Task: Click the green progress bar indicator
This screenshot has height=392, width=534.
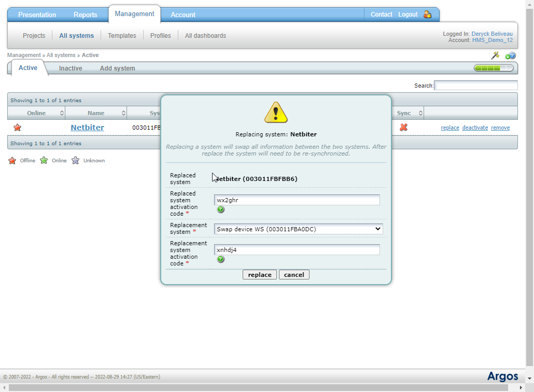Action: [494, 68]
